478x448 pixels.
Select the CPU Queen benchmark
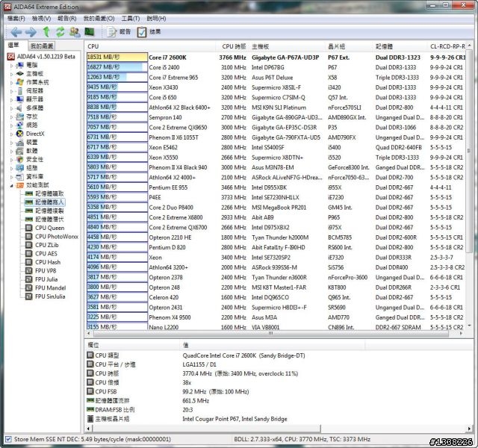[x=45, y=228]
